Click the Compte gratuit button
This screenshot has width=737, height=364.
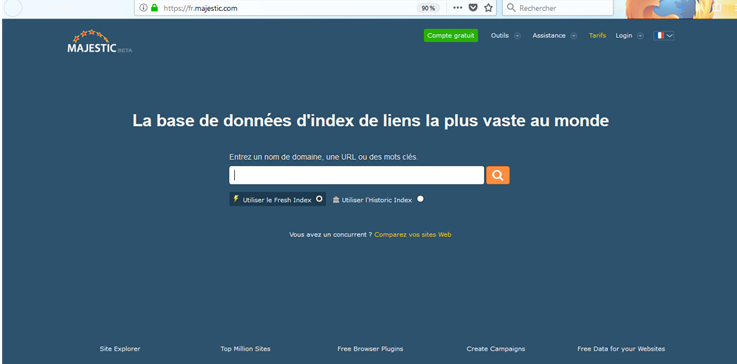(451, 36)
